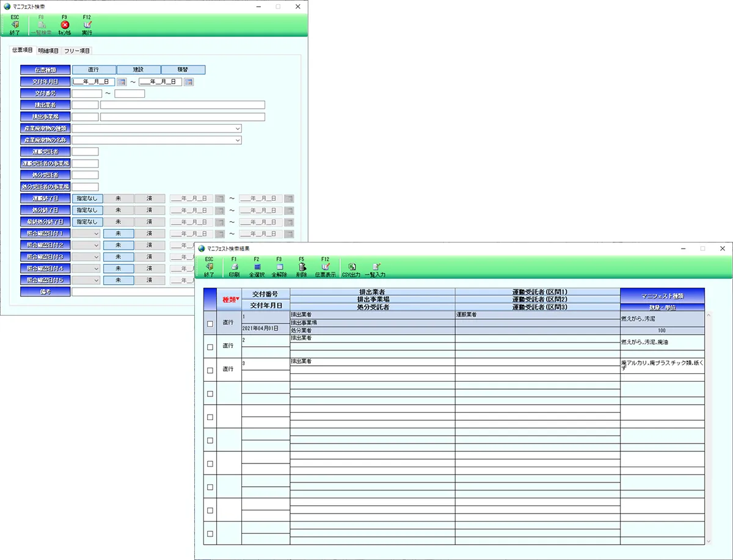Click 終了 exit icon in マニフェスト検索 window
The width and height of the screenshot is (733, 560).
click(15, 24)
